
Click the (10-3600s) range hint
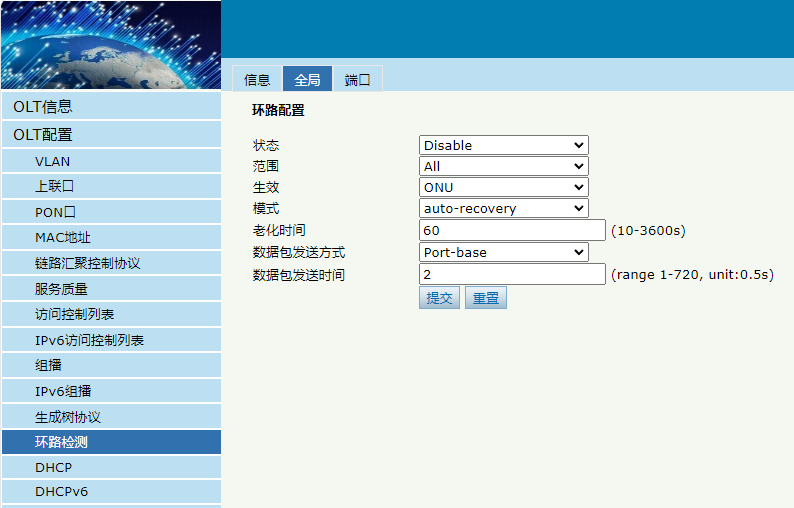[648, 230]
